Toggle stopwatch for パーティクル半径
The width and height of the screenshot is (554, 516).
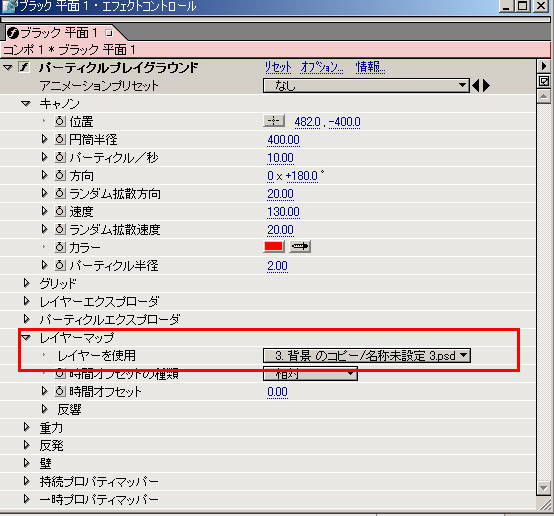tap(60, 265)
